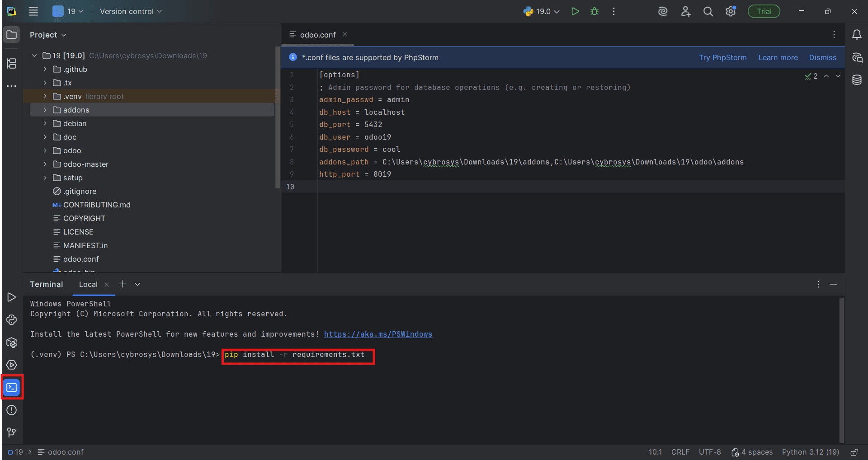Collapse the 19 root folder
This screenshot has height=460, width=868.
pyautogui.click(x=34, y=56)
